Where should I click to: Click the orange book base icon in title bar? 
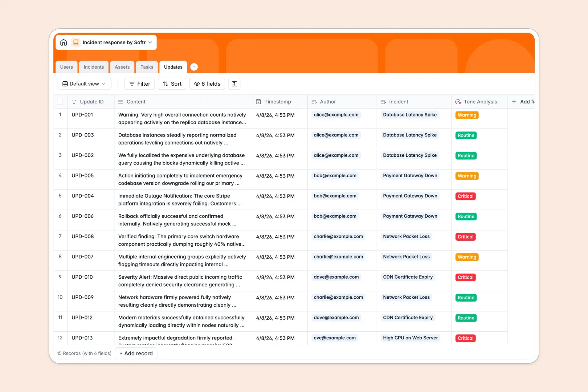[76, 42]
